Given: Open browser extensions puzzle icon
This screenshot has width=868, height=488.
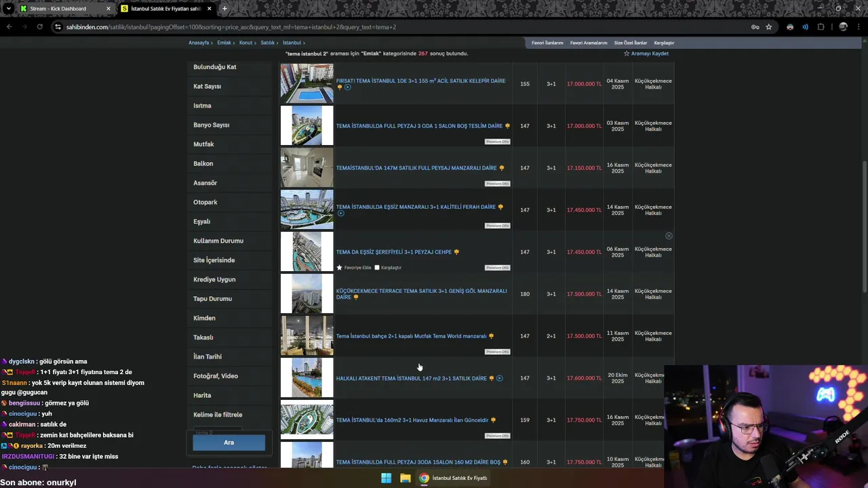Looking at the screenshot, I should click(821, 27).
